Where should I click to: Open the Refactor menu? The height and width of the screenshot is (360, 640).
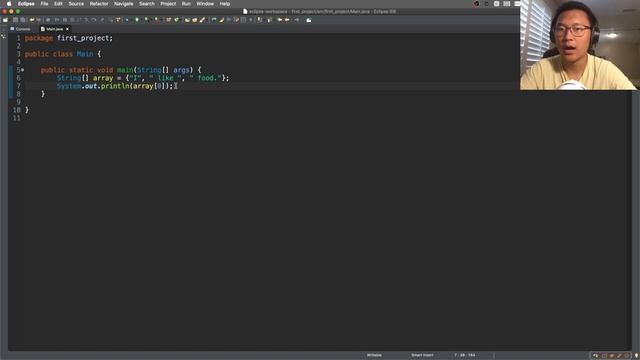pos(99,4)
